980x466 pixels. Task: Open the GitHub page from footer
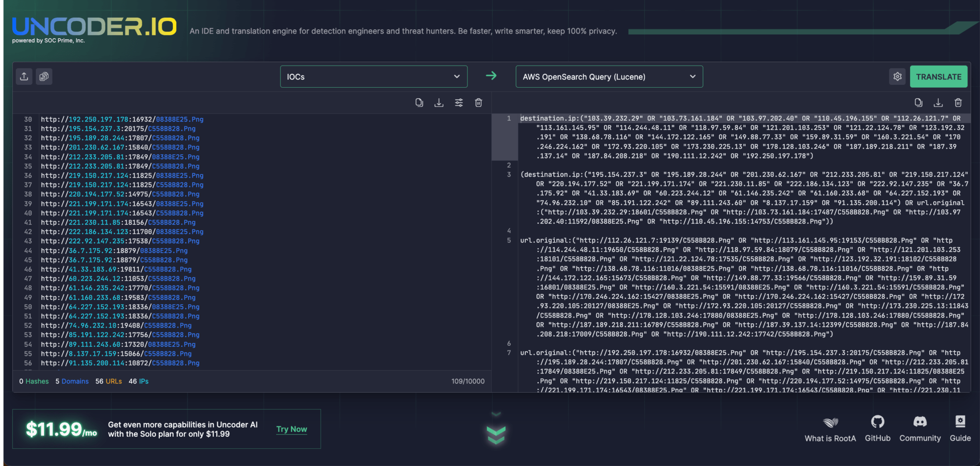(877, 428)
